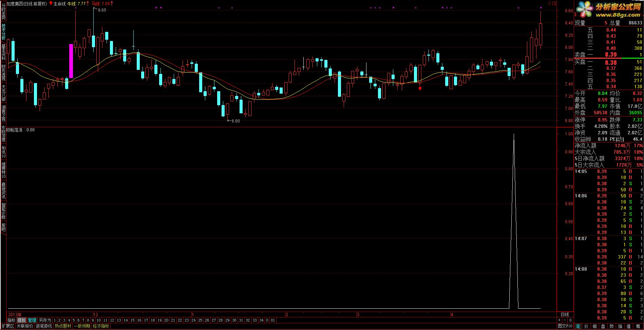Switch to the 势 tab
The width and height of the screenshot is (644, 330).
(612, 326)
